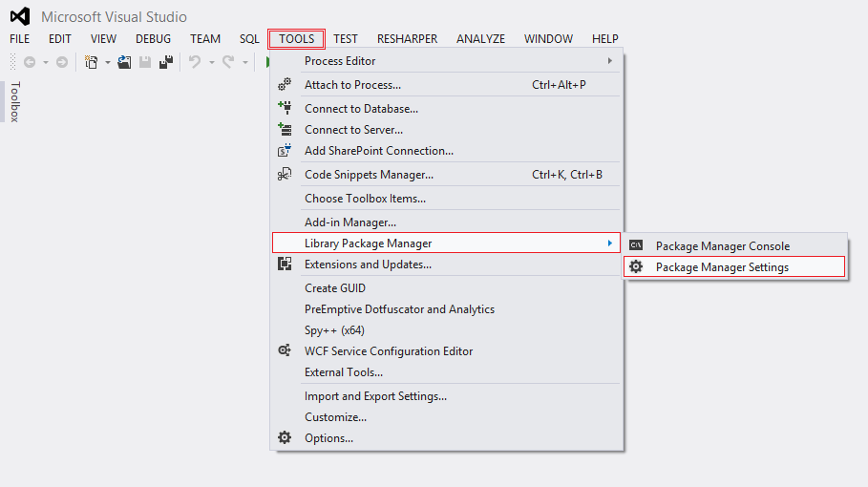Select Package Manager Settings submenu item
Screen dimensions: 868x487
(x=734, y=266)
